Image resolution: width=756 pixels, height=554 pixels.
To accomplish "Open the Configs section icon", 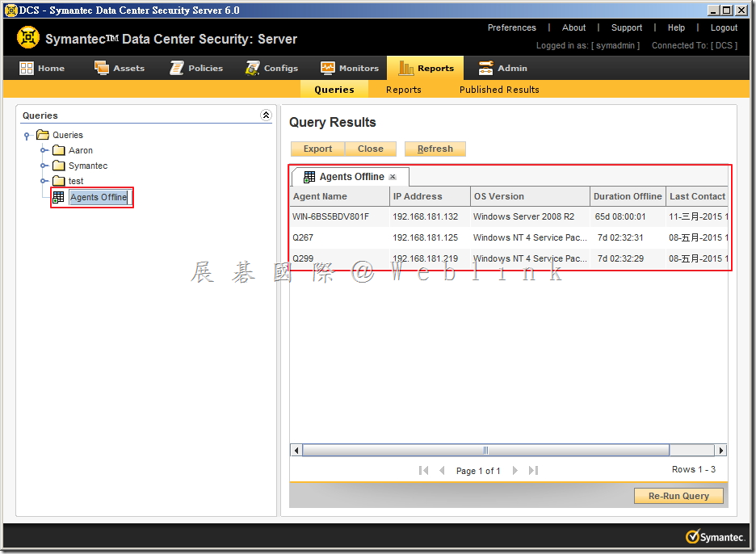I will pyautogui.click(x=252, y=68).
